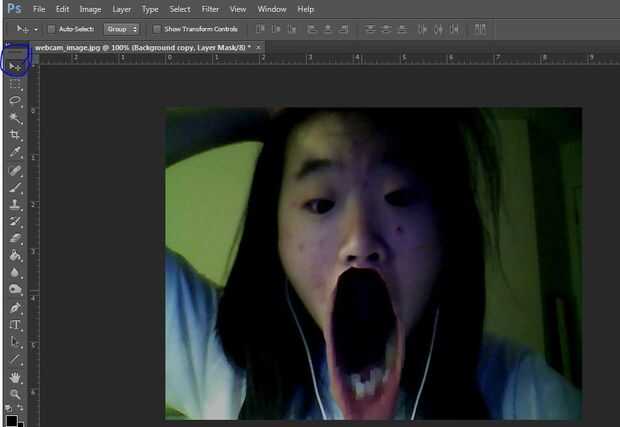Pick the Zoom magnifier tool
620x427 pixels.
(x=15, y=394)
